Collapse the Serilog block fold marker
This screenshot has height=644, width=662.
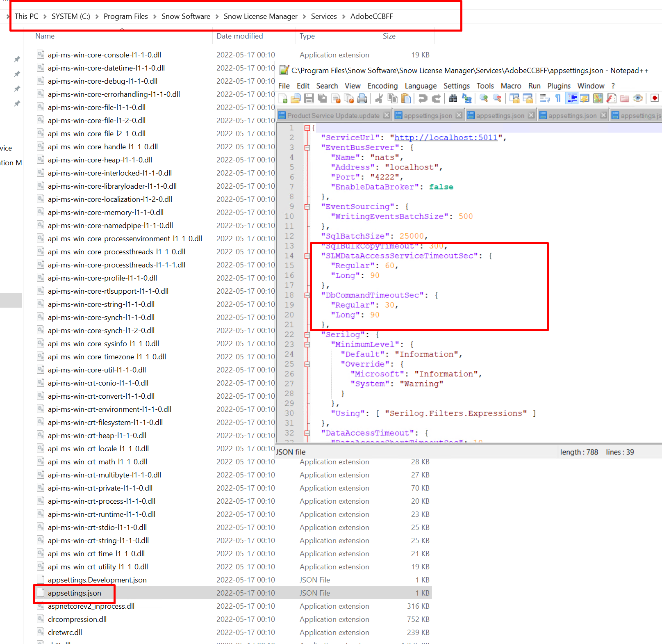[307, 335]
